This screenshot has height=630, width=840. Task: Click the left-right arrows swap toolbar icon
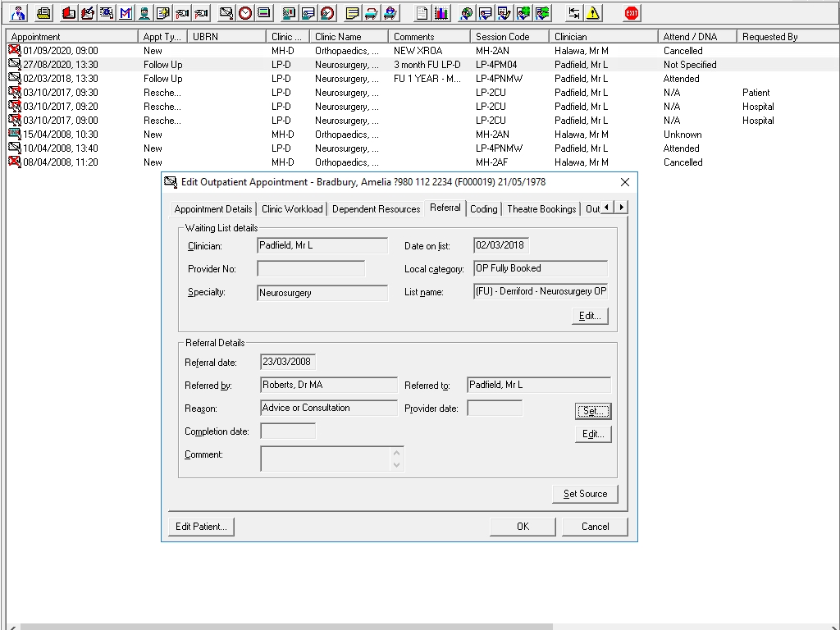pos(573,13)
